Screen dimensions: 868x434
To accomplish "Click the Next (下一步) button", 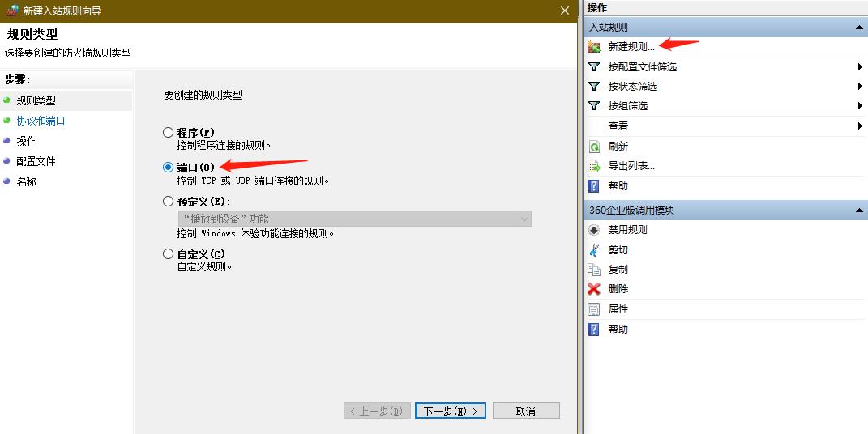I will click(x=451, y=411).
